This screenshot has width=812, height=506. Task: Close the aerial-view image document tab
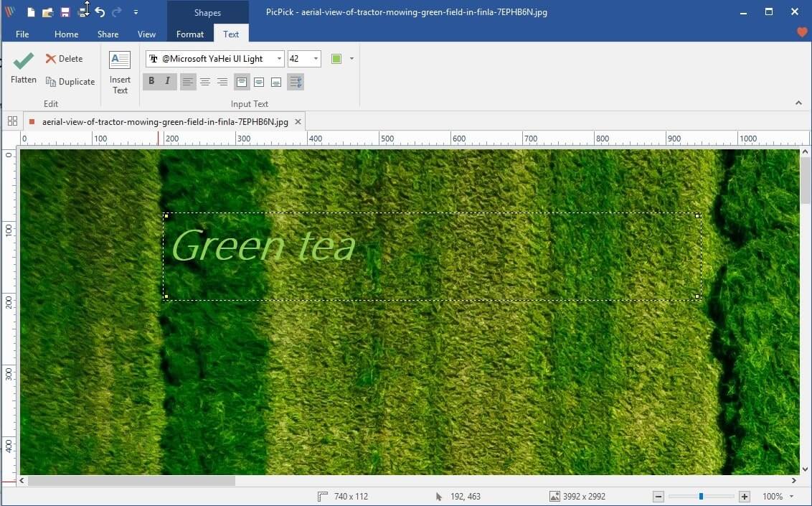298,122
